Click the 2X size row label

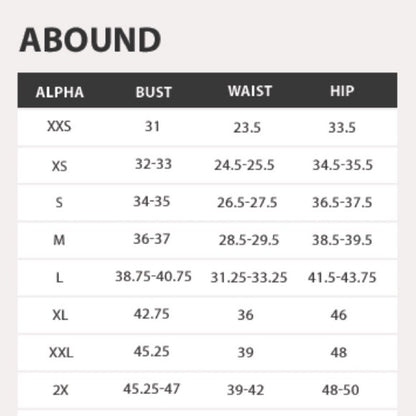[x=60, y=390]
